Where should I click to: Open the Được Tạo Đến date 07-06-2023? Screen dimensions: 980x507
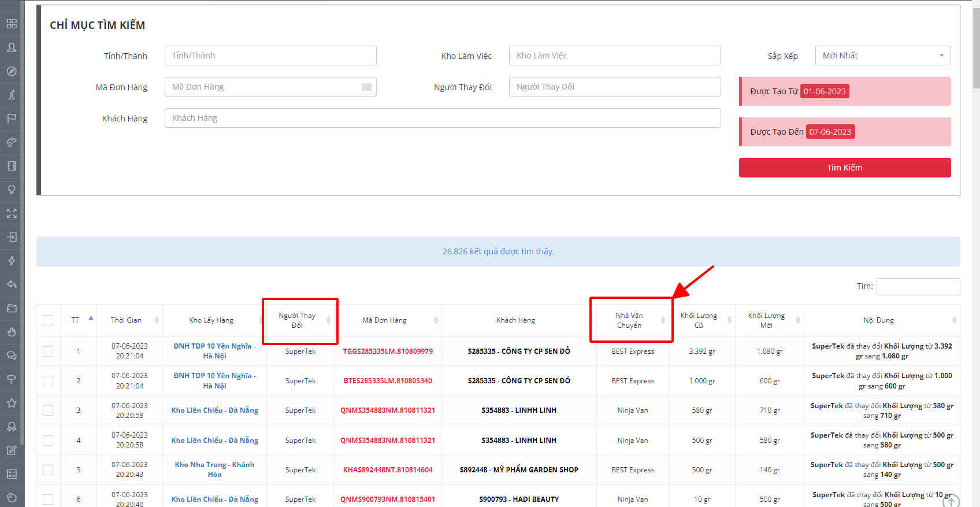(x=830, y=132)
